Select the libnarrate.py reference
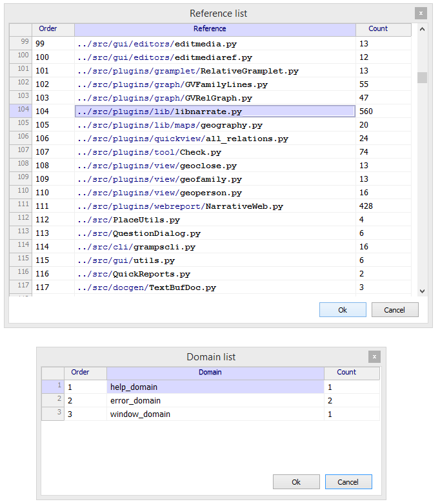 coord(215,111)
